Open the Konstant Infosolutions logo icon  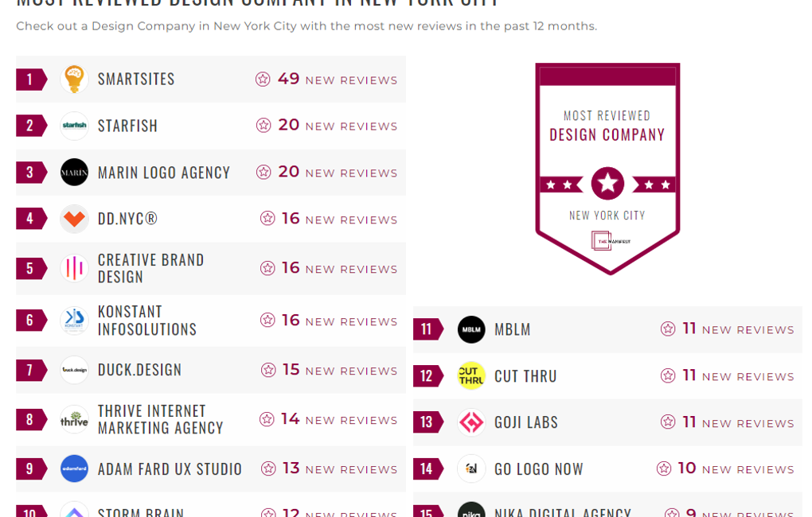click(74, 321)
